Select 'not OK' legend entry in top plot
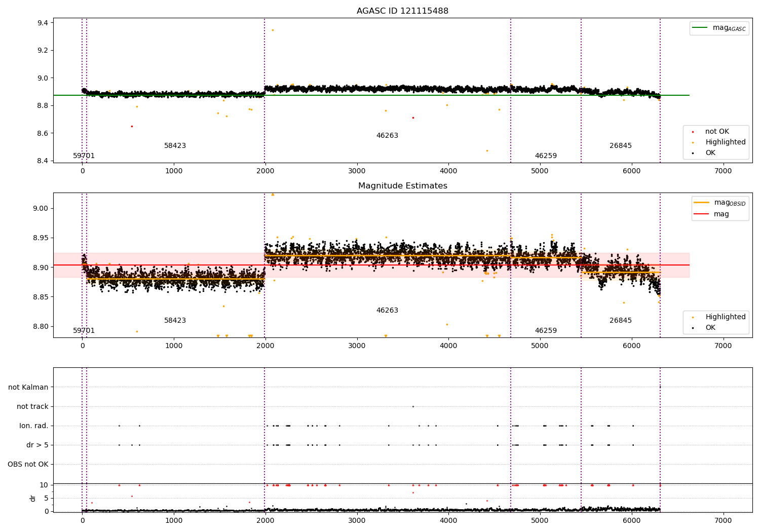This screenshot has width=760, height=532. (717, 132)
